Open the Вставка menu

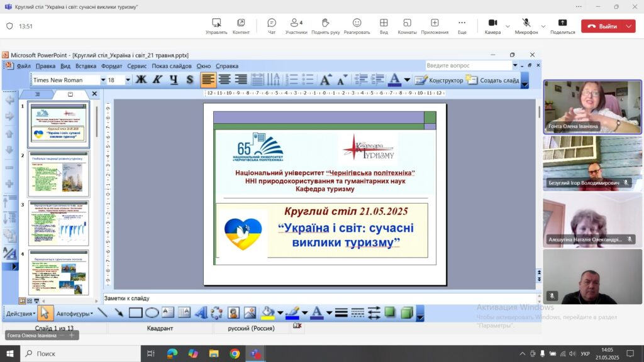tap(86, 66)
